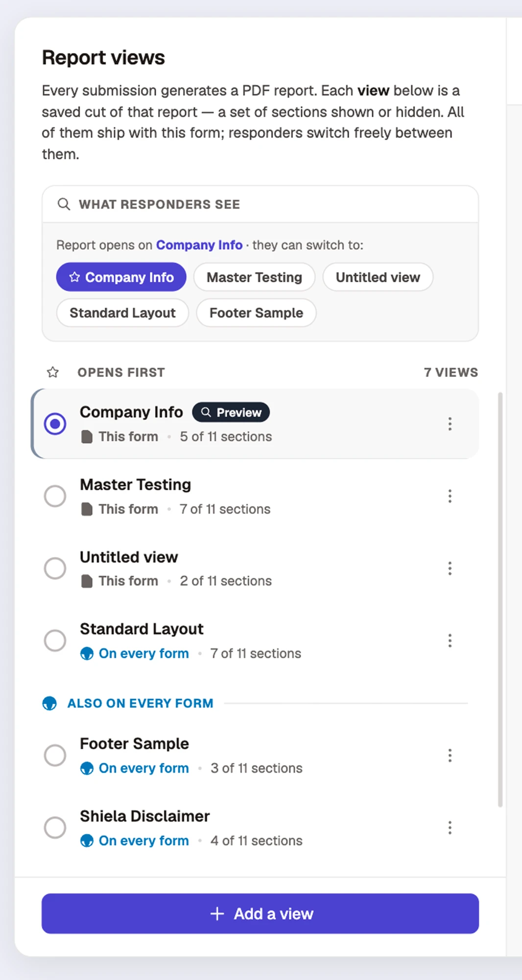Click the document icon in Master Testing row
522x980 pixels.
coord(87,509)
